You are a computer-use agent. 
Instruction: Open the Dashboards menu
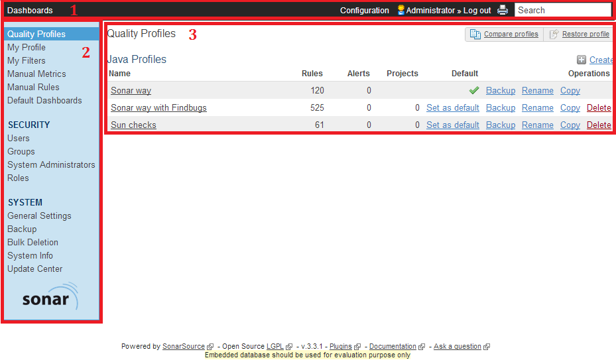[x=30, y=10]
